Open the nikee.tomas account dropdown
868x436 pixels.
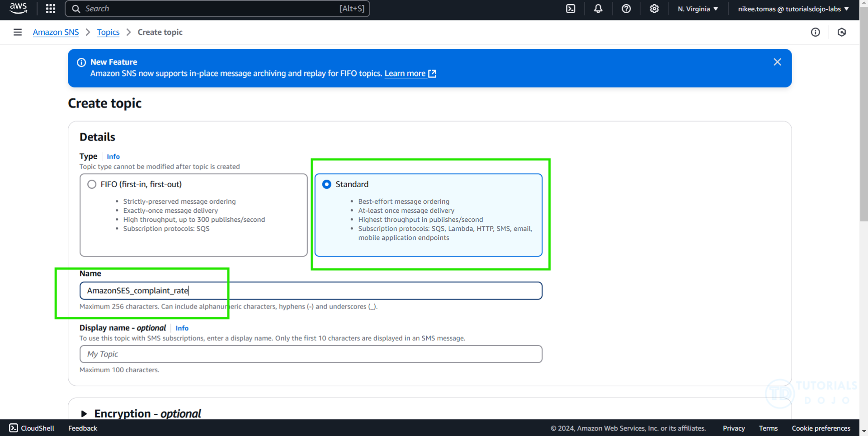pyautogui.click(x=793, y=9)
